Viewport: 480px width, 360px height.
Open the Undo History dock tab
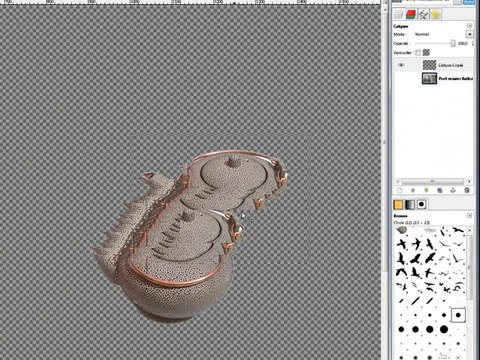tap(436, 14)
